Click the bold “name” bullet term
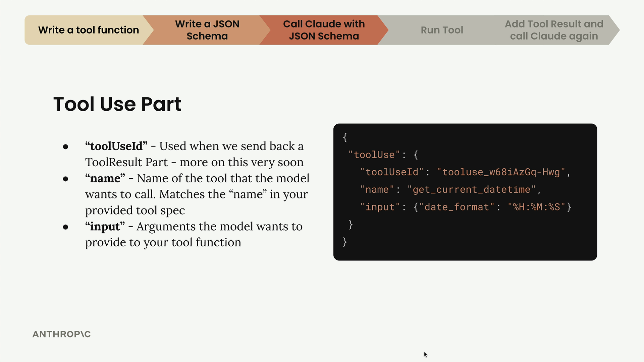This screenshot has height=362, width=644. (x=105, y=178)
